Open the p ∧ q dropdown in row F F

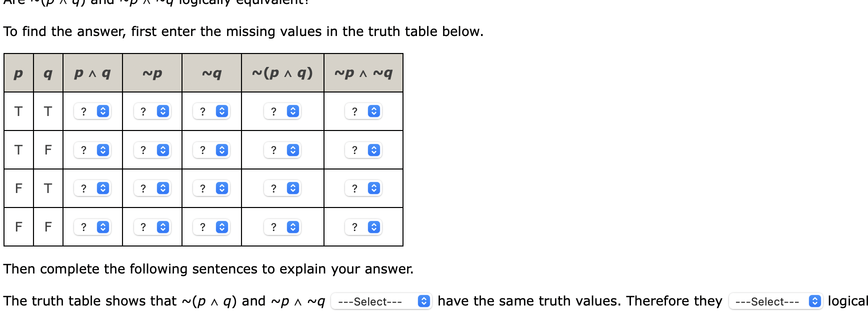pos(92,227)
